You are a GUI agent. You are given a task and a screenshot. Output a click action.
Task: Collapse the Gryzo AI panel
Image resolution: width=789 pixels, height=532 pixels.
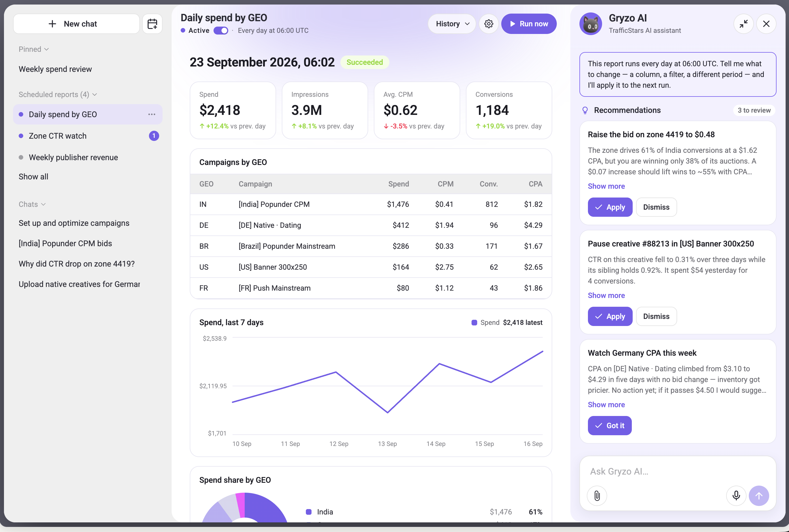click(x=743, y=24)
